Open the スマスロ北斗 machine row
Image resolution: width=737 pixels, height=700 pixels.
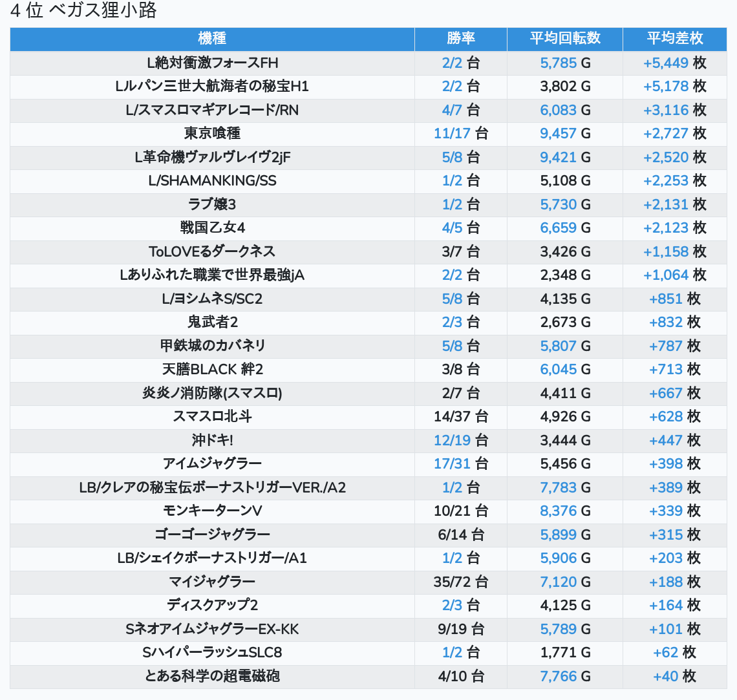point(212,416)
